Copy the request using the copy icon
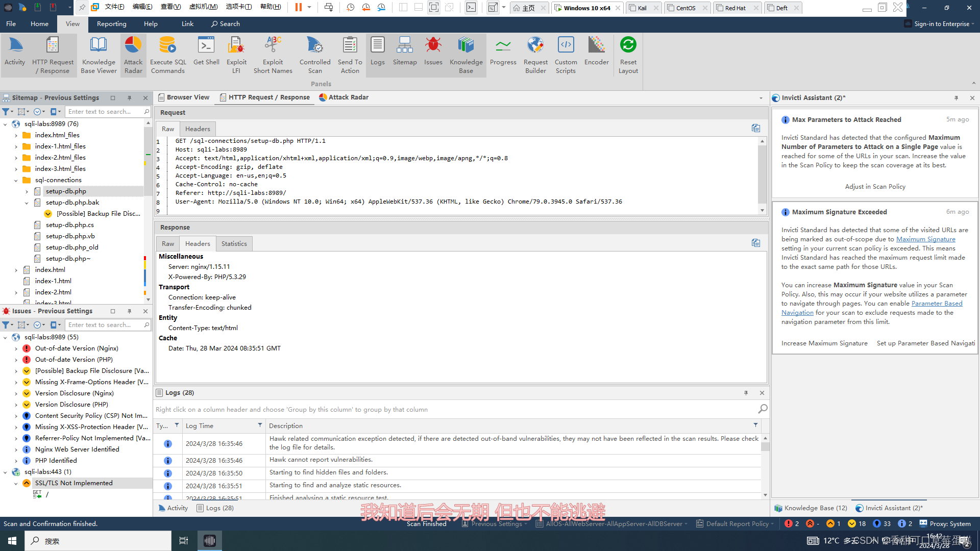This screenshot has height=551, width=980. [755, 128]
